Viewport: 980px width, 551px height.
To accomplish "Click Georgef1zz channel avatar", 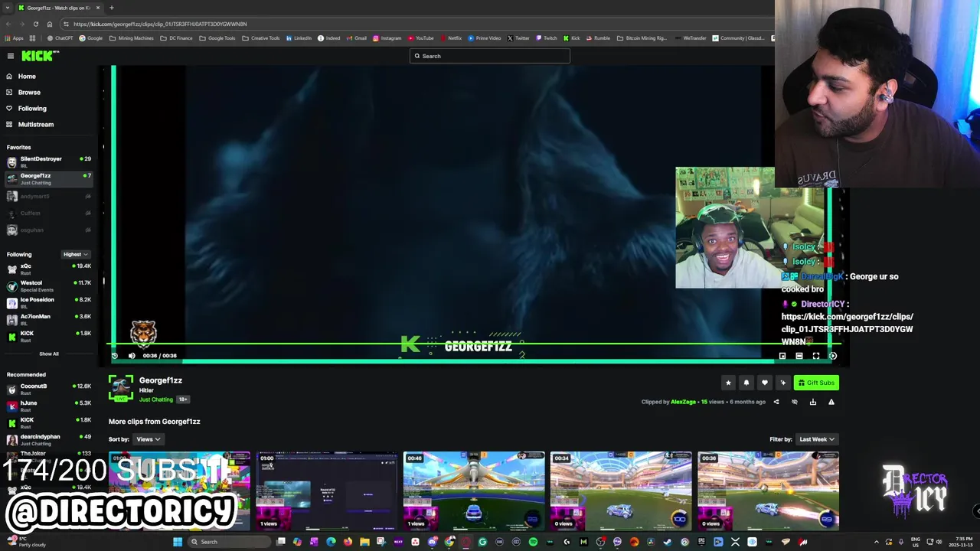I will tap(121, 389).
